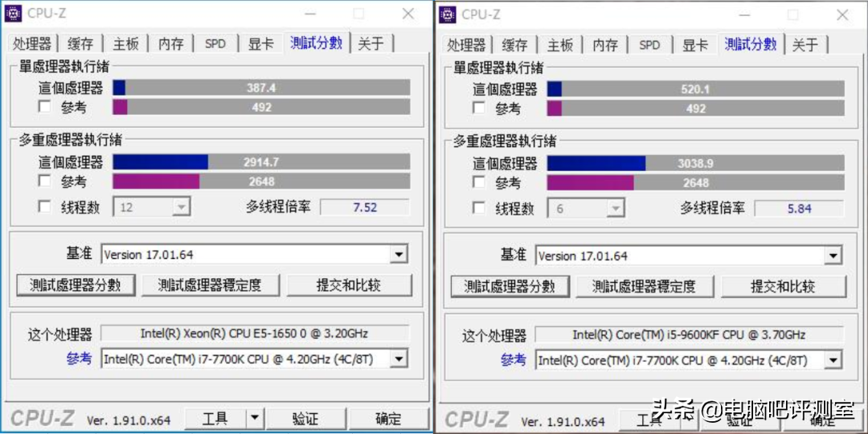Minimize the right CPU-Z window

743,15
